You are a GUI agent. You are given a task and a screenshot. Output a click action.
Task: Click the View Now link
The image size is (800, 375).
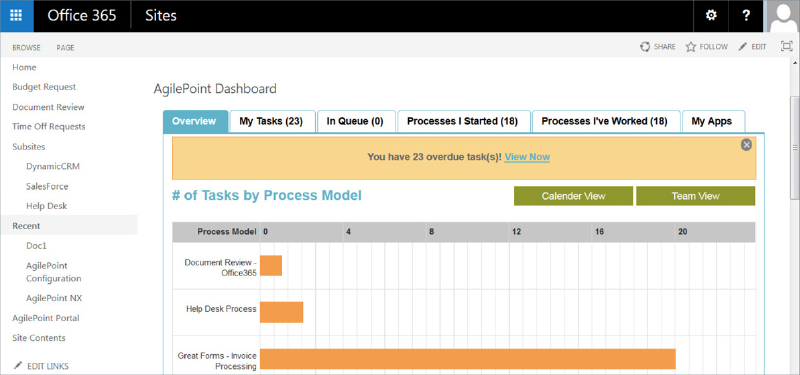click(527, 157)
